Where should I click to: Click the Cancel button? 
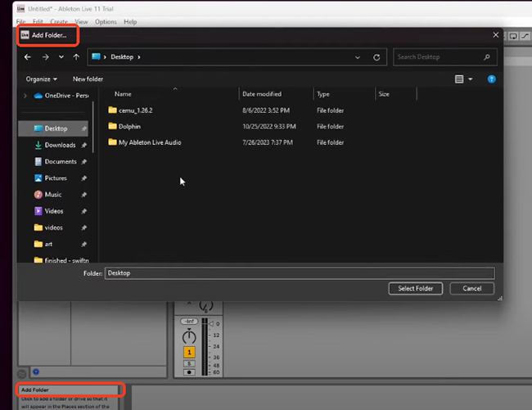click(471, 289)
